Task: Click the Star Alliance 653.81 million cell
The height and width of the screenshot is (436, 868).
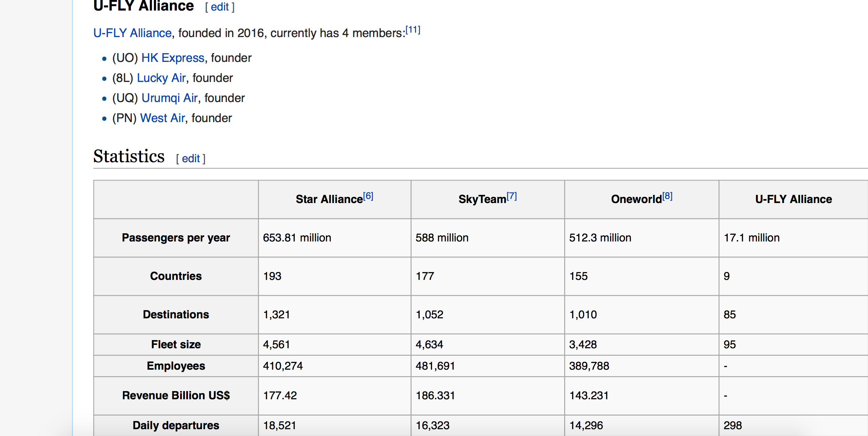Action: click(x=297, y=238)
